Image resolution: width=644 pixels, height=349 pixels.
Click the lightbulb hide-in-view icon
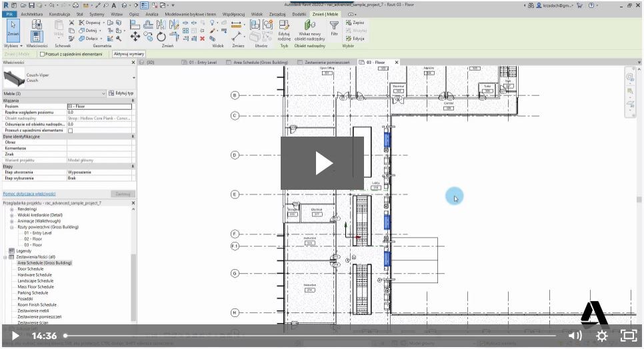click(x=212, y=23)
